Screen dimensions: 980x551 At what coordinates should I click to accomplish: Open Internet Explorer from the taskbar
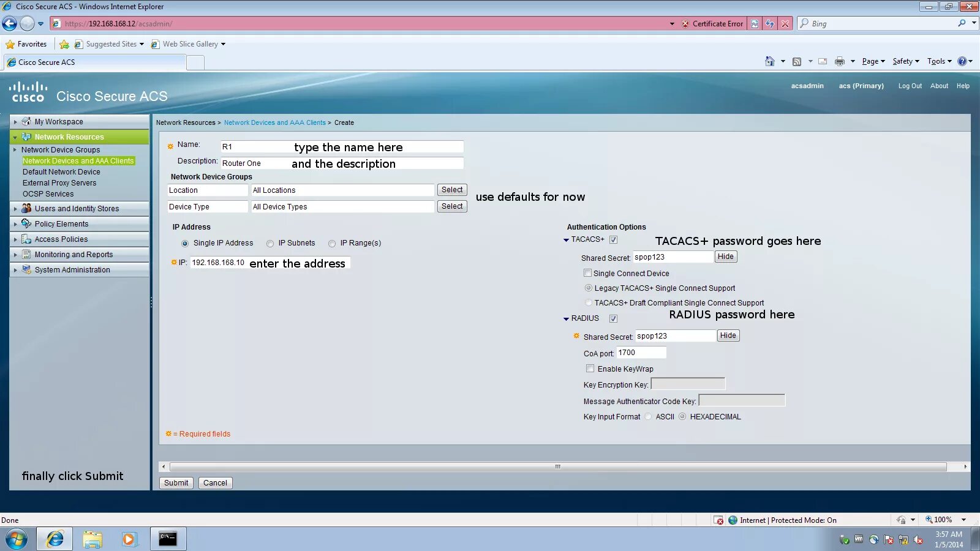coord(55,539)
